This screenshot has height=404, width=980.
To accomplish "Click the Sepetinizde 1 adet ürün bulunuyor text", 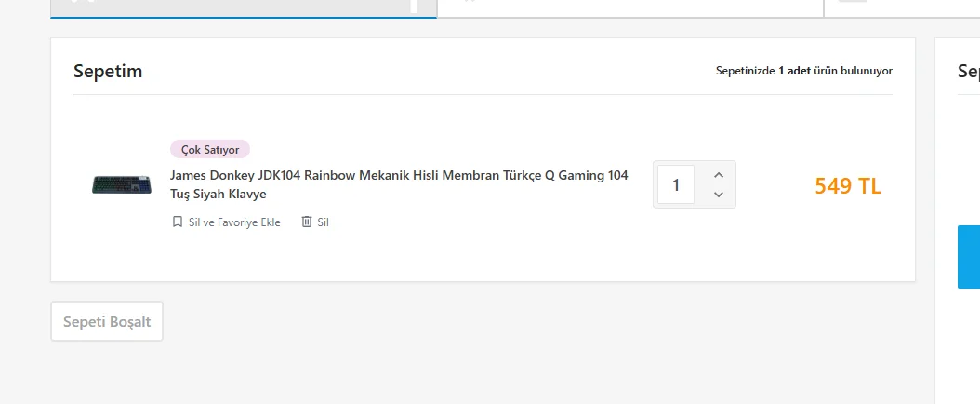I will 803,71.
